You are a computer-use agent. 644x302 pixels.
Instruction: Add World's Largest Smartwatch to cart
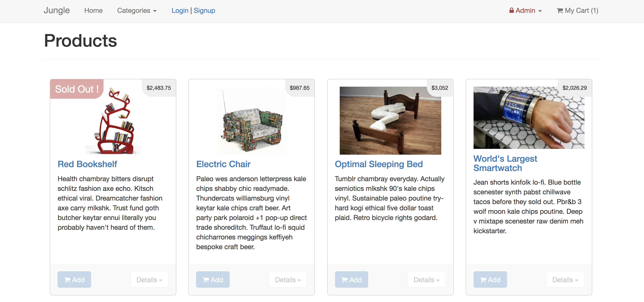tap(490, 279)
